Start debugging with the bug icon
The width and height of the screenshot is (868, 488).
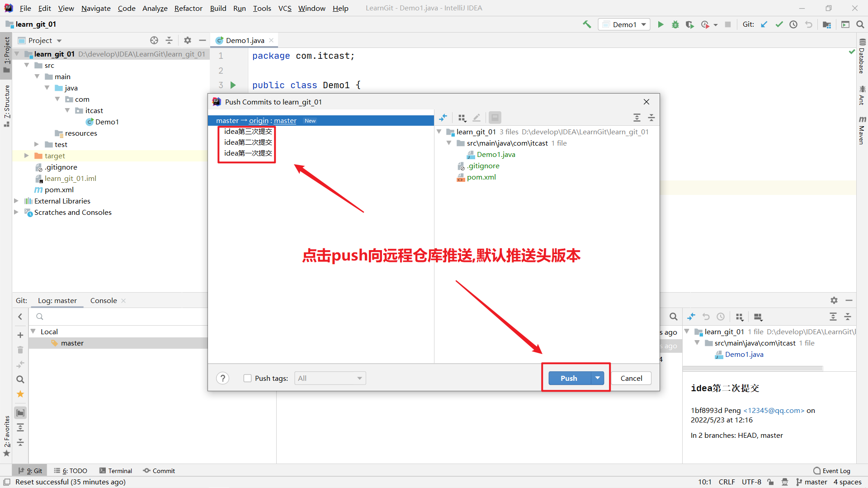pos(675,24)
